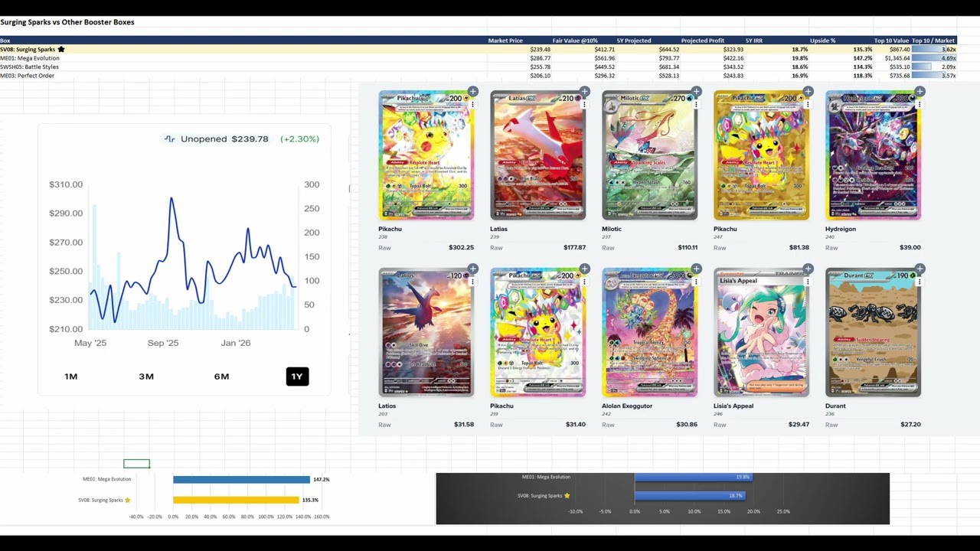Click the 19.8% bar in the dark IRR chart
The image size is (980, 551).
tap(694, 477)
